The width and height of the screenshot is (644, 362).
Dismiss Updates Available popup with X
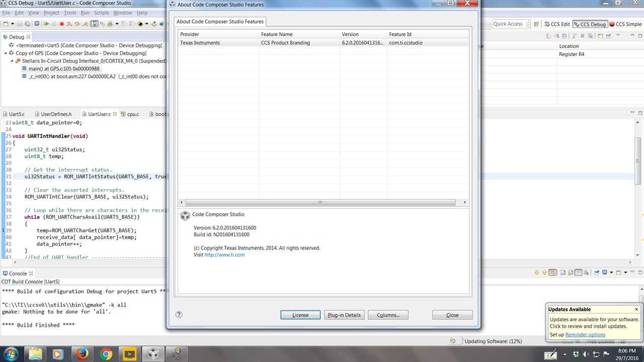(636, 309)
